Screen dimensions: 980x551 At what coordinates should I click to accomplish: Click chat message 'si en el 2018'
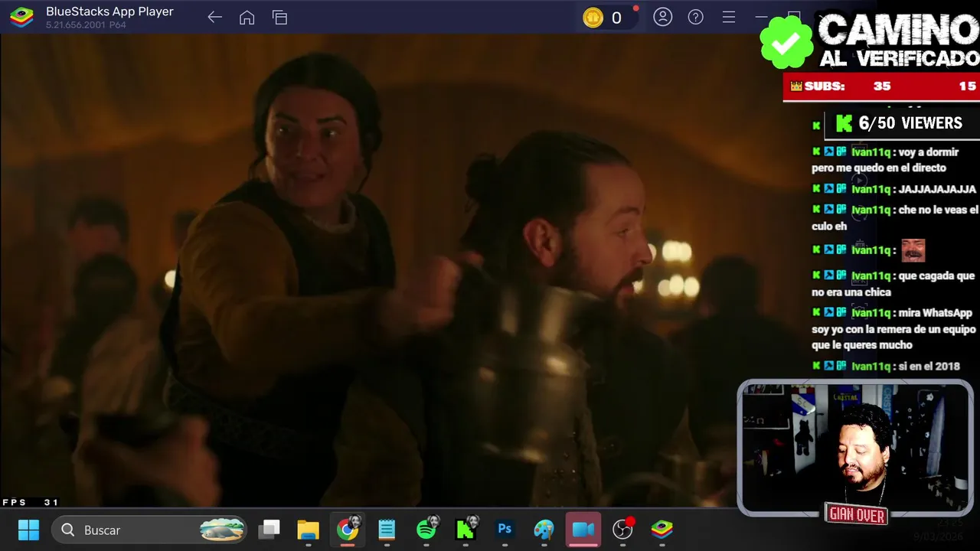886,367
